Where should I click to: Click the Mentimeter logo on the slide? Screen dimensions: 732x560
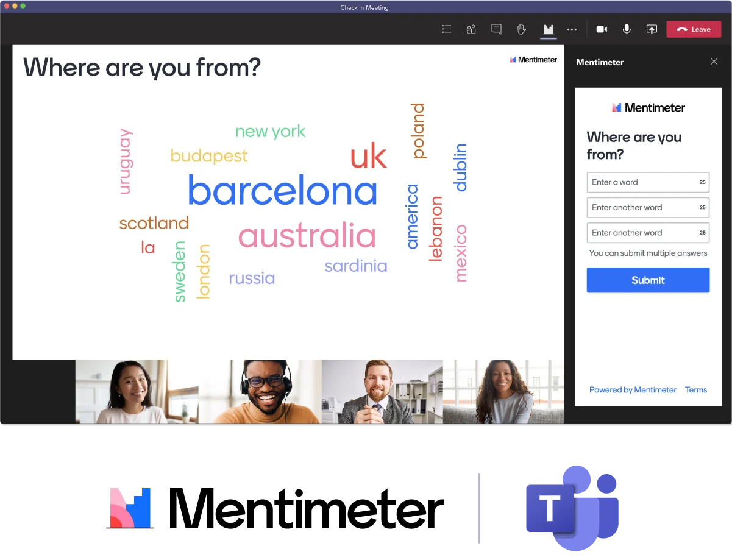pyautogui.click(x=533, y=60)
